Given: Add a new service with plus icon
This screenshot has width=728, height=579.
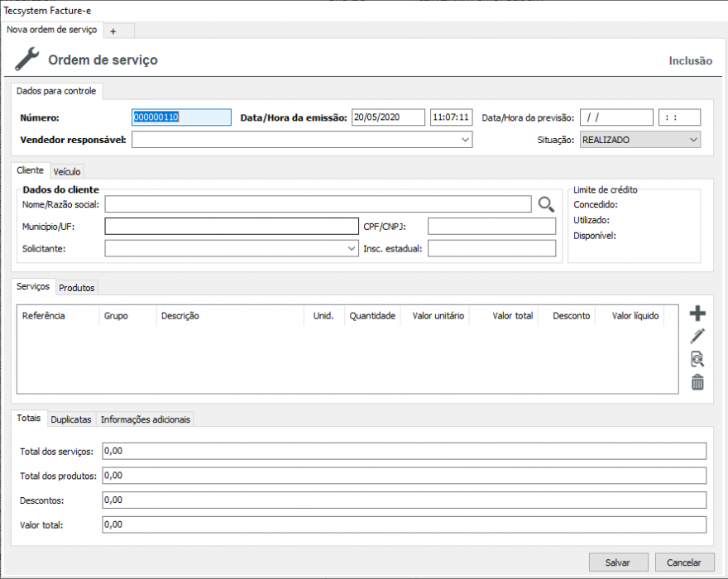Looking at the screenshot, I should (x=697, y=313).
